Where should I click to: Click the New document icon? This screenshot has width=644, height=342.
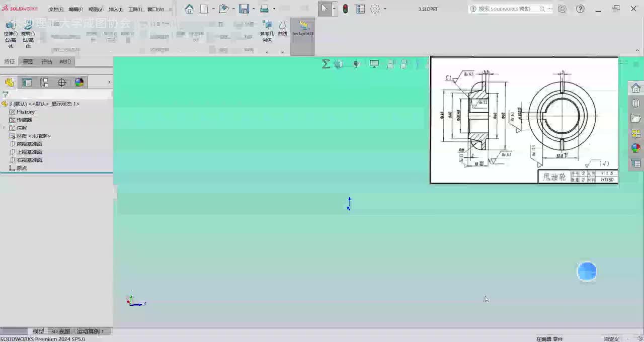pyautogui.click(x=204, y=9)
